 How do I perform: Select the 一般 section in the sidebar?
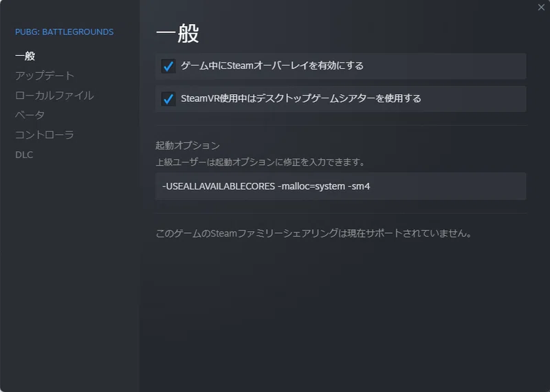25,56
